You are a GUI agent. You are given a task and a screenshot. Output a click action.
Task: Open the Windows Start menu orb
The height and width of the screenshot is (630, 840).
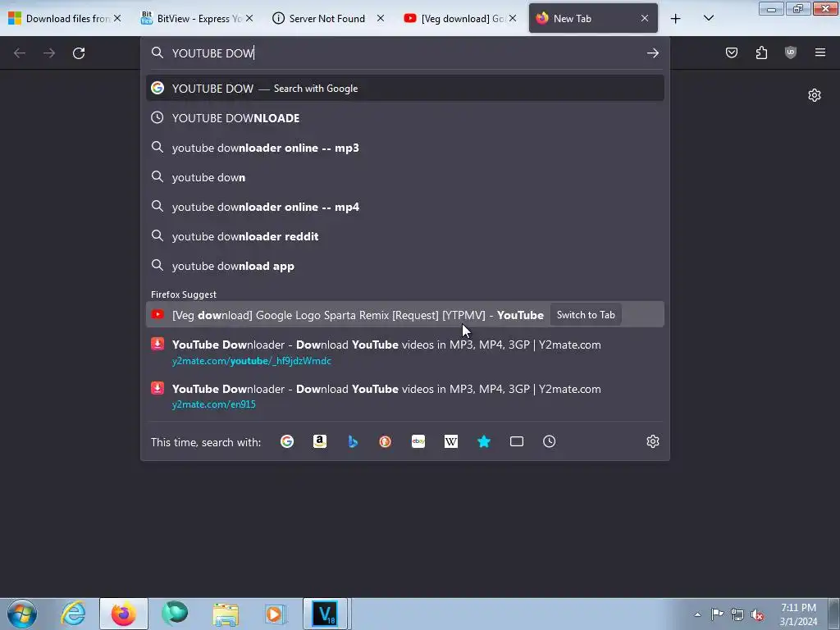(x=22, y=614)
